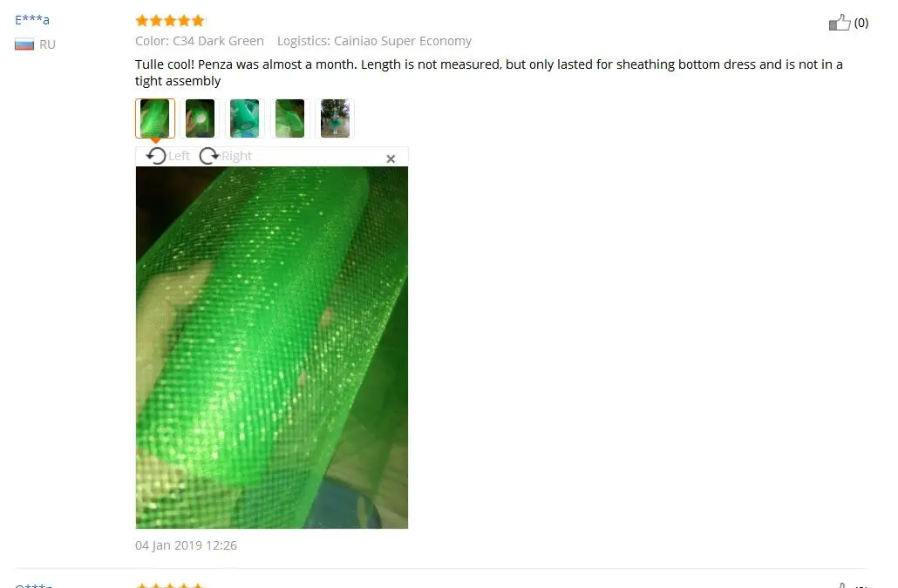Select the first green tulle thumbnail
The width and height of the screenshot is (898, 588).
(154, 118)
